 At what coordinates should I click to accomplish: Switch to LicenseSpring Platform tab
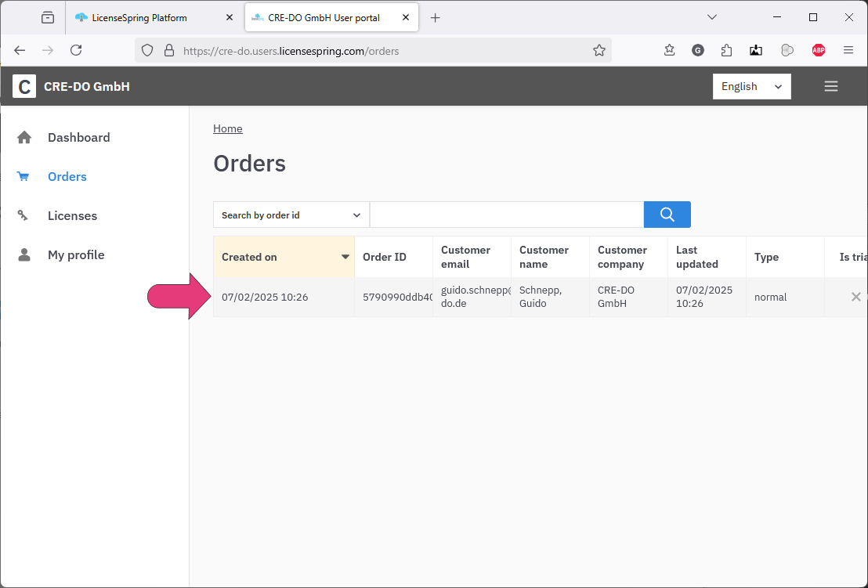coord(155,18)
